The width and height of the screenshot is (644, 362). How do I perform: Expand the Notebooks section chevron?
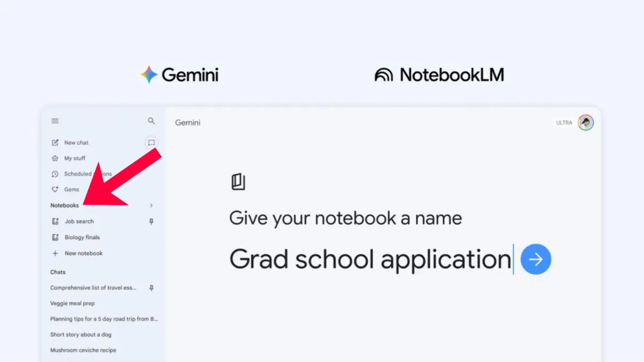(x=151, y=205)
